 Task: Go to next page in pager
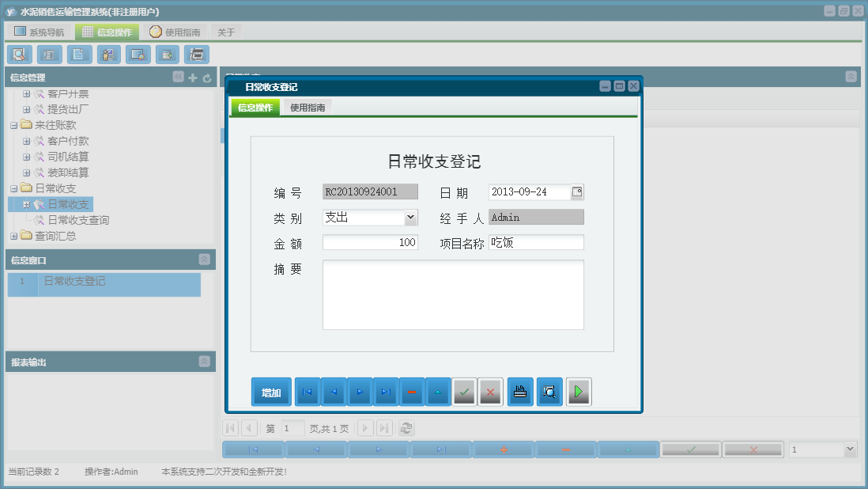[365, 428]
